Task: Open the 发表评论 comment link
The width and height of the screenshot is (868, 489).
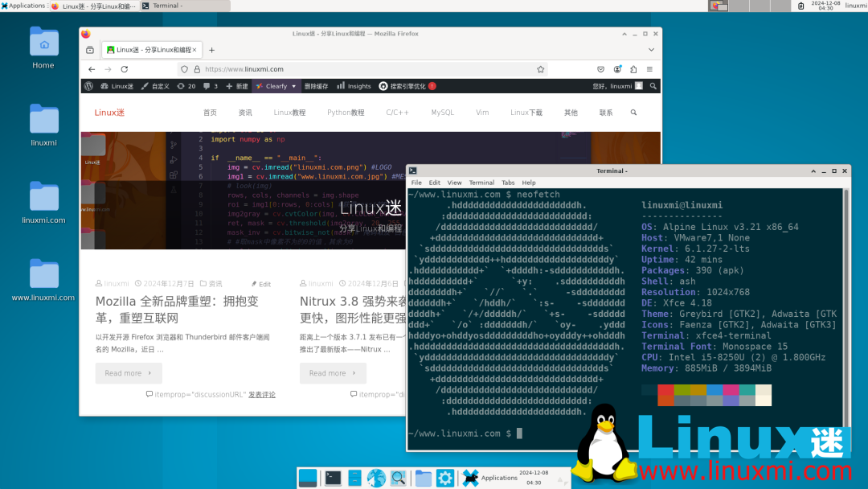Action: click(x=262, y=394)
